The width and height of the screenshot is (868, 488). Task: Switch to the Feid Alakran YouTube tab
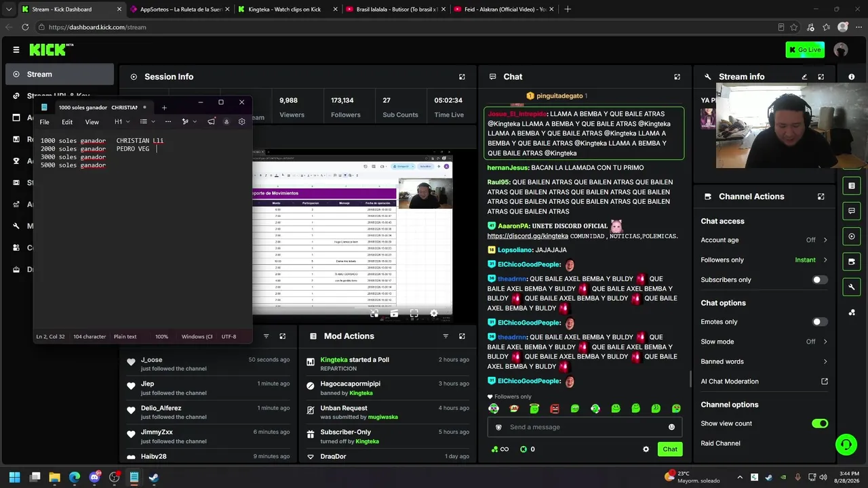tap(502, 9)
